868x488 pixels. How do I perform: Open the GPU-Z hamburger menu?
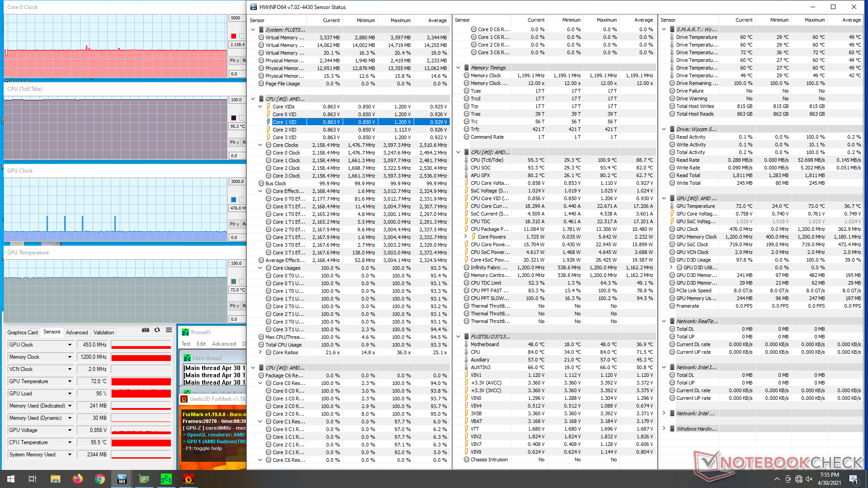pyautogui.click(x=169, y=330)
